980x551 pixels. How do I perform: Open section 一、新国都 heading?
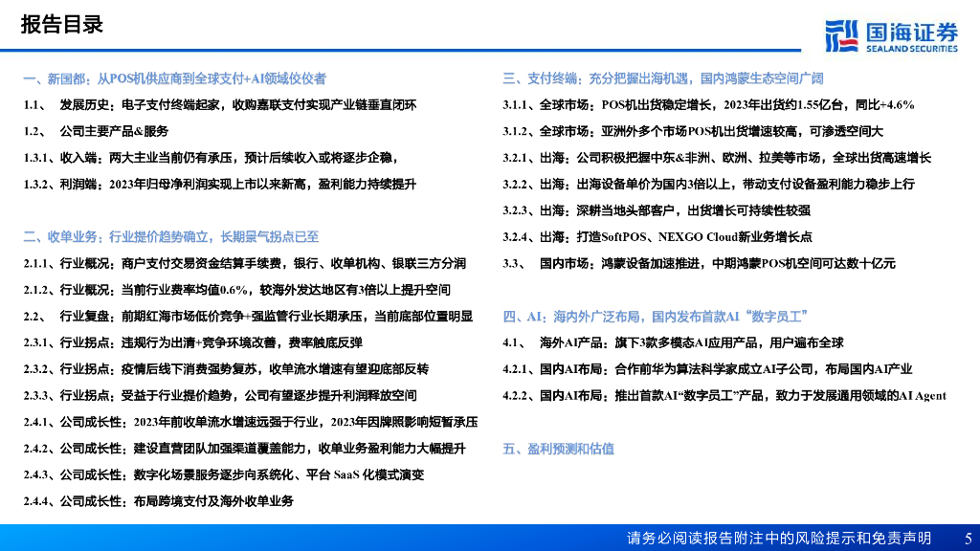pyautogui.click(x=174, y=78)
